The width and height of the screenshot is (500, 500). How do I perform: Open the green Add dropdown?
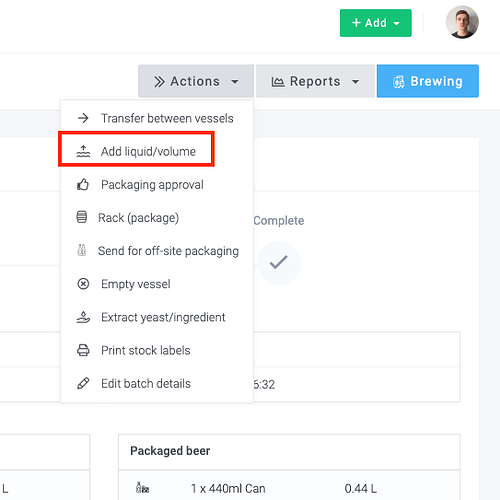[x=376, y=23]
